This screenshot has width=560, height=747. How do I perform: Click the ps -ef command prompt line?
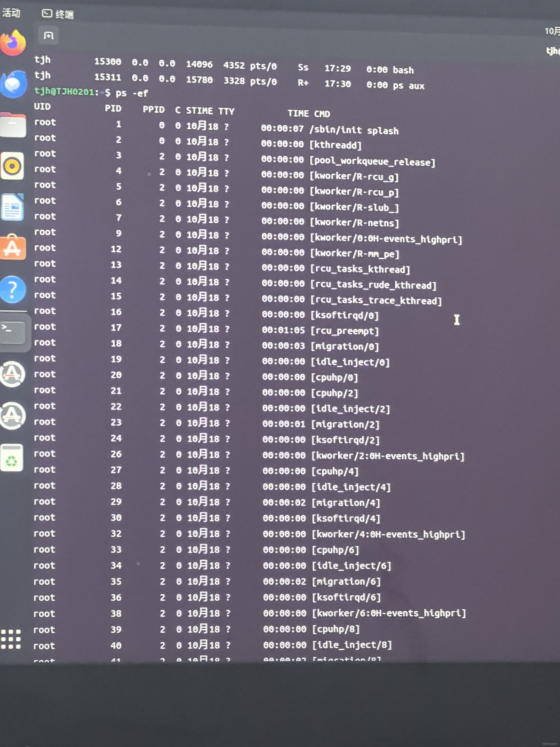click(91, 92)
